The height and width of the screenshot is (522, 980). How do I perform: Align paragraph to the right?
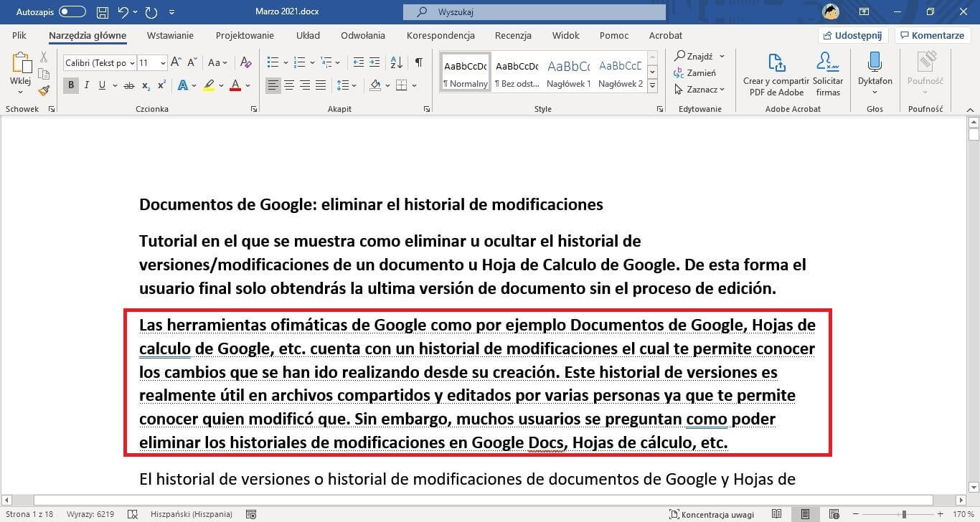click(305, 85)
